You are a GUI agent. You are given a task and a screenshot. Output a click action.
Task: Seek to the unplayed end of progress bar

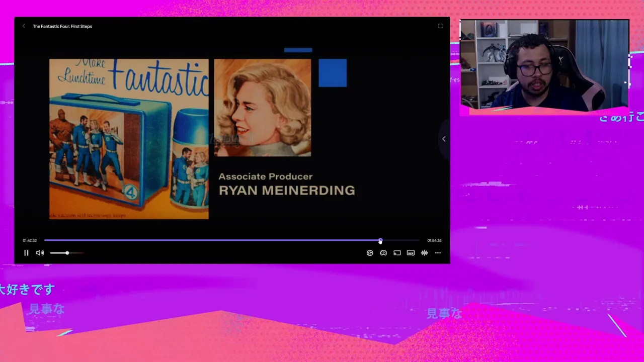click(400, 241)
